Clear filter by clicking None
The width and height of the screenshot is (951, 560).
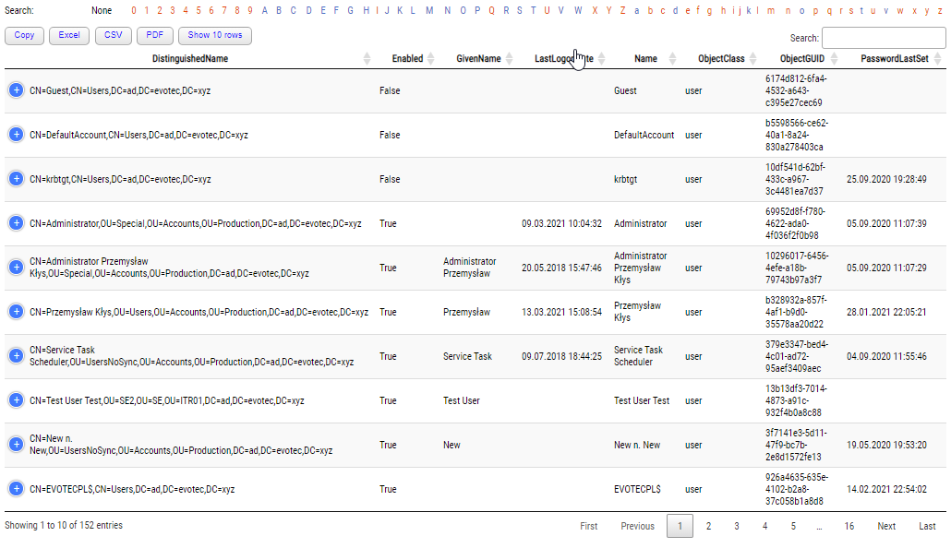[102, 11]
